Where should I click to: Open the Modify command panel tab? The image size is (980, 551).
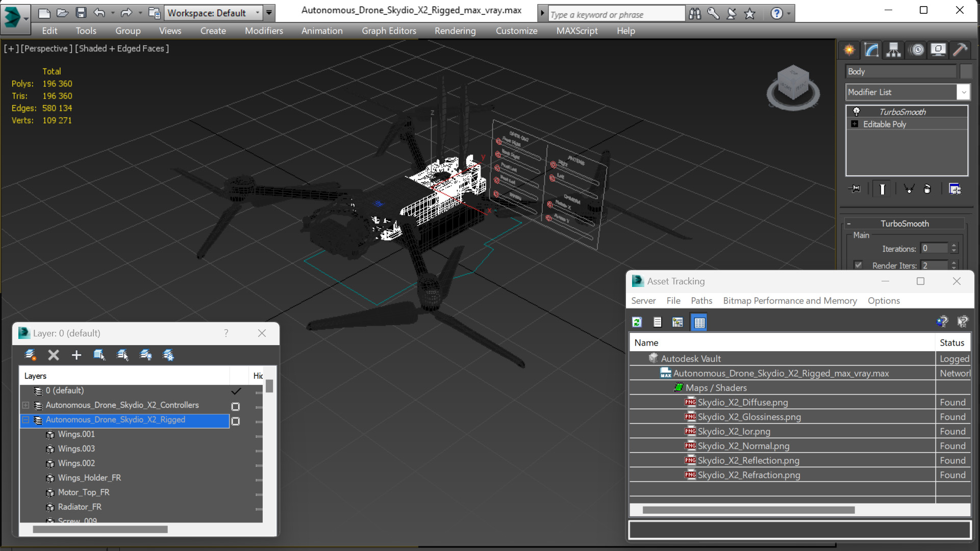(871, 49)
